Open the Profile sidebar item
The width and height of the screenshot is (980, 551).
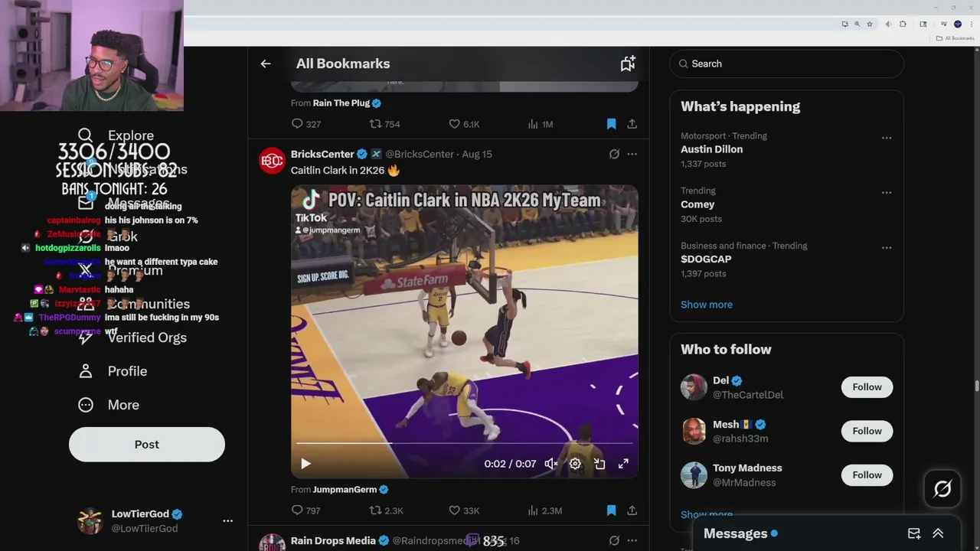(113, 371)
